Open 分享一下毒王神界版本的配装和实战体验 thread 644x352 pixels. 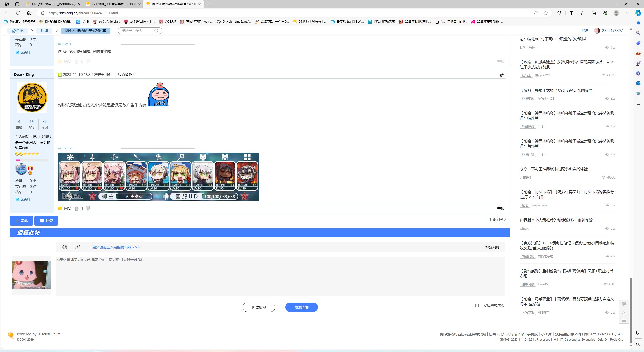coord(554,169)
